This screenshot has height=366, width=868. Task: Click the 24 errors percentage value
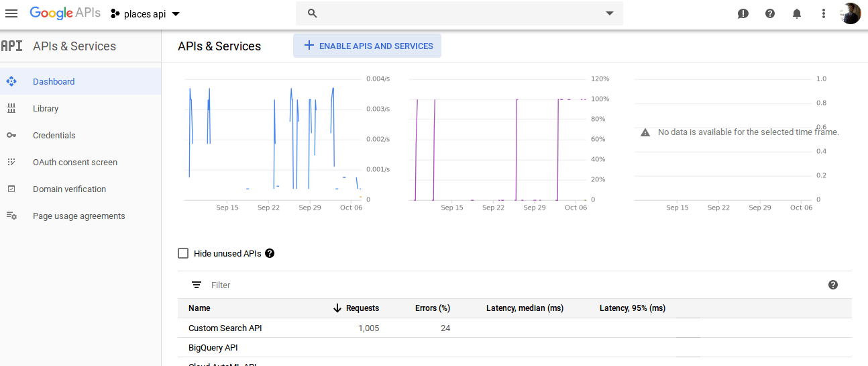tap(445, 328)
